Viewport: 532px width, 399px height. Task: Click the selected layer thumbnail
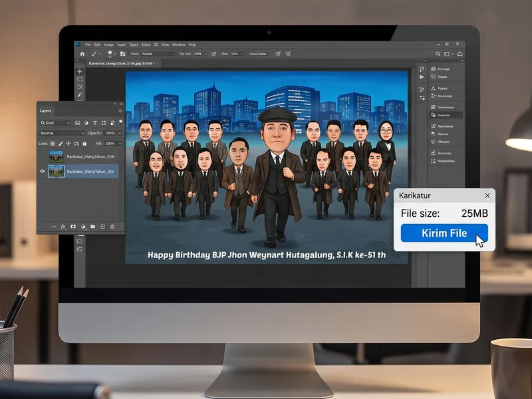[57, 172]
